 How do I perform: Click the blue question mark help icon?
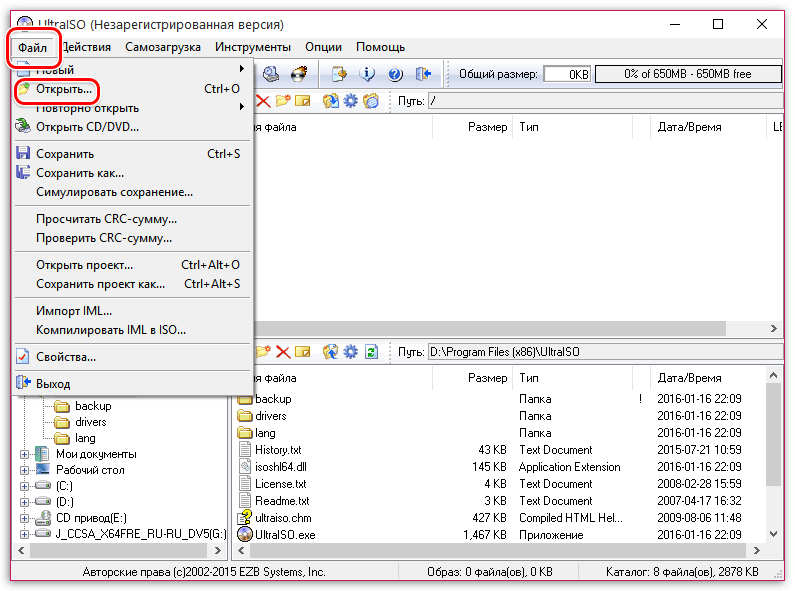coord(395,74)
